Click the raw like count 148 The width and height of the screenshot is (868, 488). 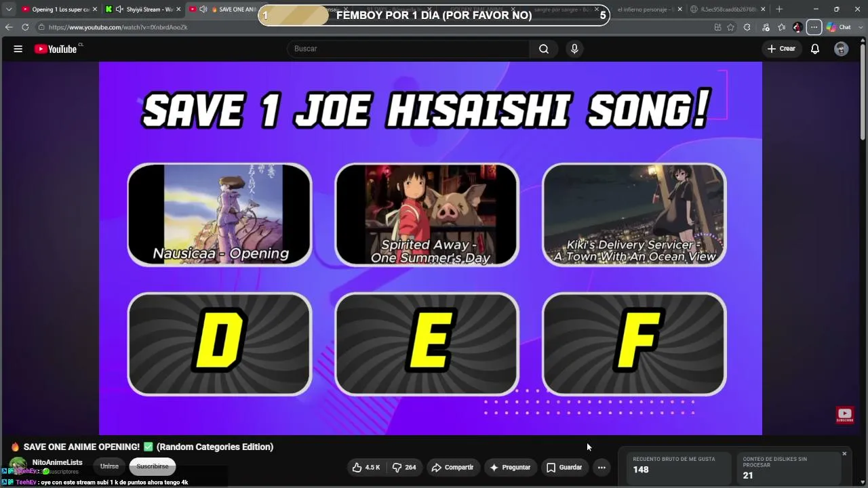point(641,469)
